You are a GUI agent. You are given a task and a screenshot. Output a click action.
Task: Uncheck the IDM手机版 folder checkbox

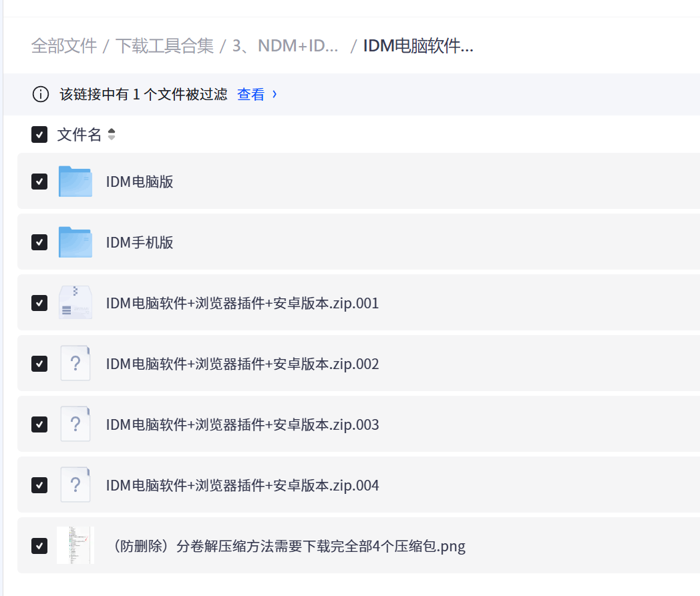tap(39, 242)
